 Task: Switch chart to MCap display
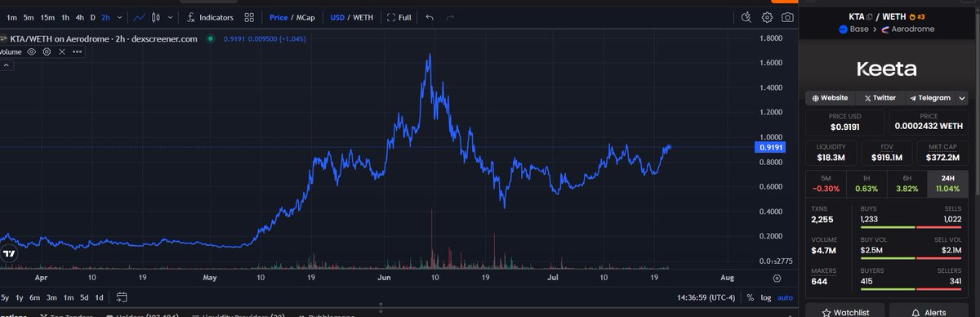(x=305, y=16)
